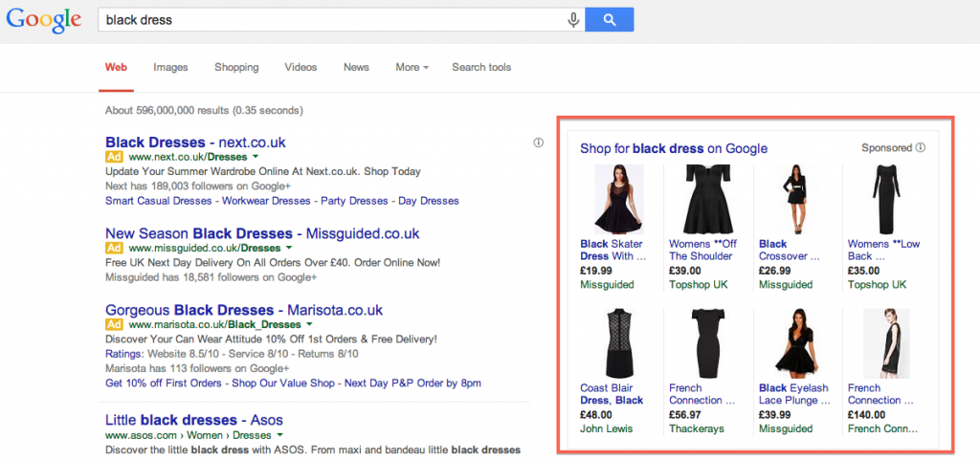
Task: Click the Google logo
Action: pyautogui.click(x=44, y=21)
